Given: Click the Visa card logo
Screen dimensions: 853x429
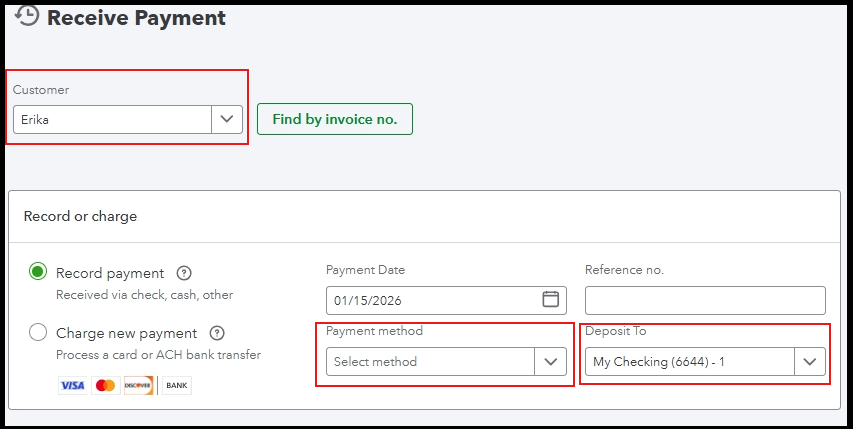Looking at the screenshot, I should tap(72, 385).
